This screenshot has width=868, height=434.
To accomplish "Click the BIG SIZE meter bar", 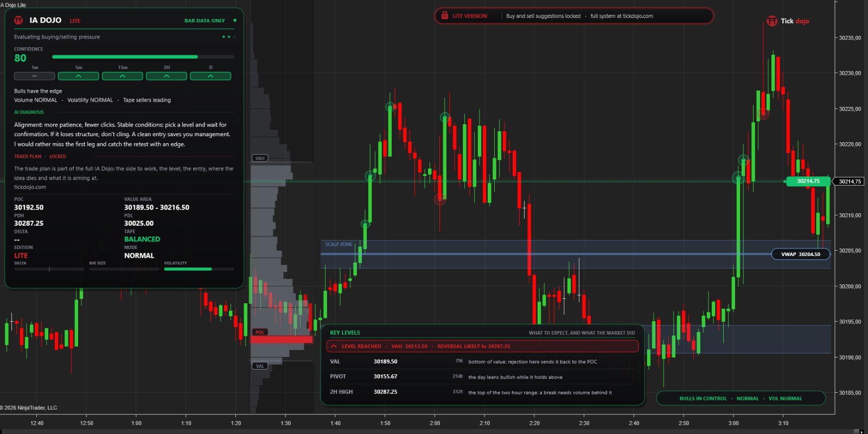I will pyautogui.click(x=124, y=269).
